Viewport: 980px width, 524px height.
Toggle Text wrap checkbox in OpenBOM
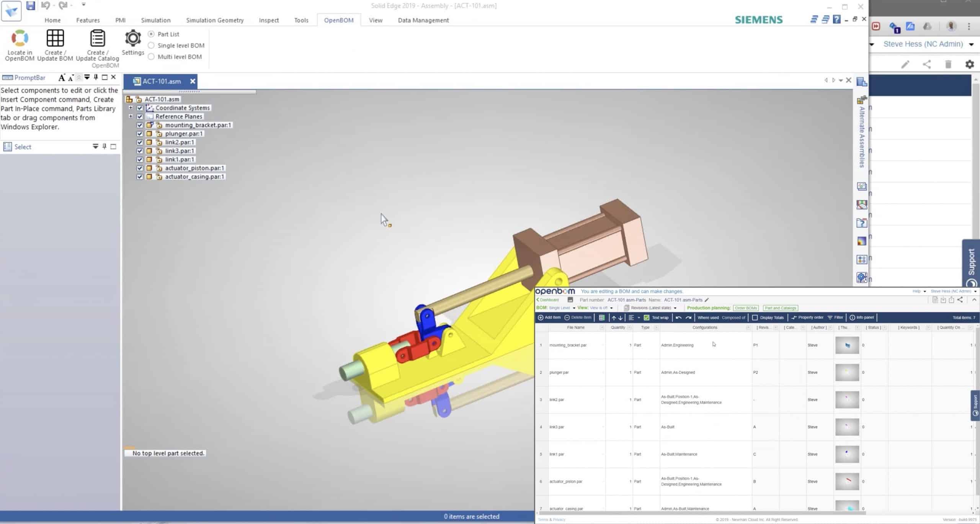(647, 318)
